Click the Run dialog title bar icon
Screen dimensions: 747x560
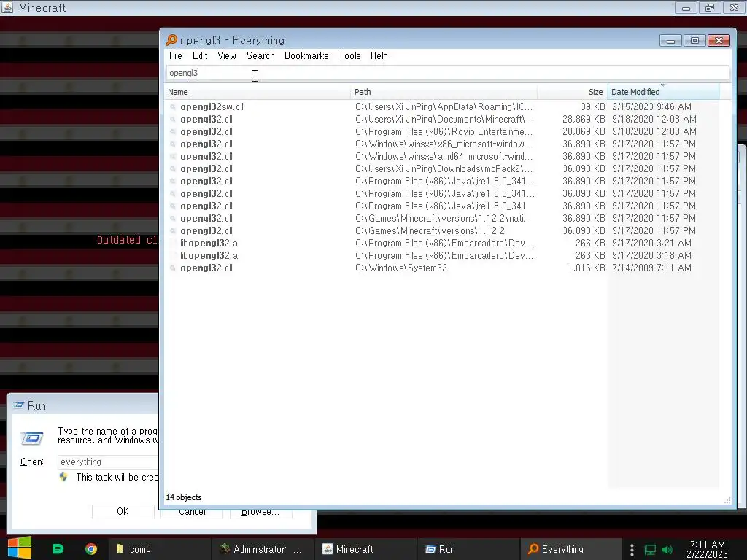click(18, 405)
